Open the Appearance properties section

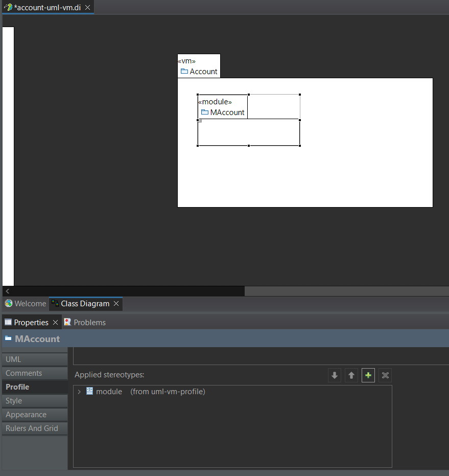(x=35, y=414)
